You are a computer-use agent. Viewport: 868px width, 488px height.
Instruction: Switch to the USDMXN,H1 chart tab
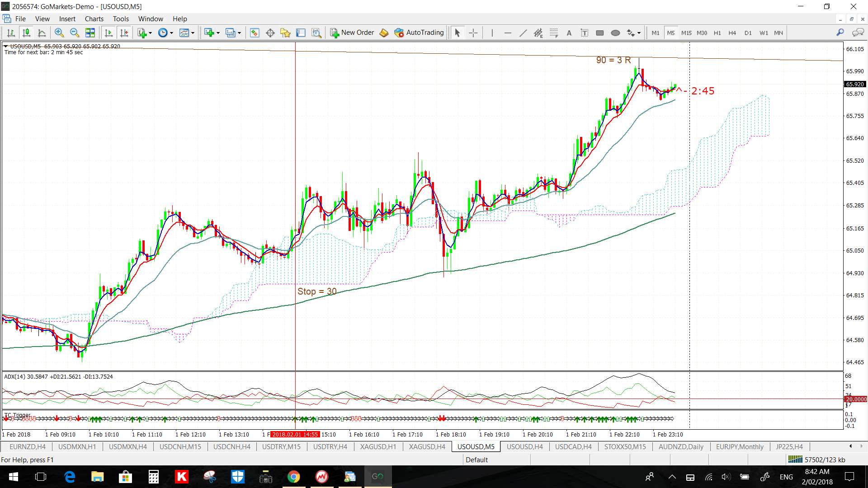77,446
